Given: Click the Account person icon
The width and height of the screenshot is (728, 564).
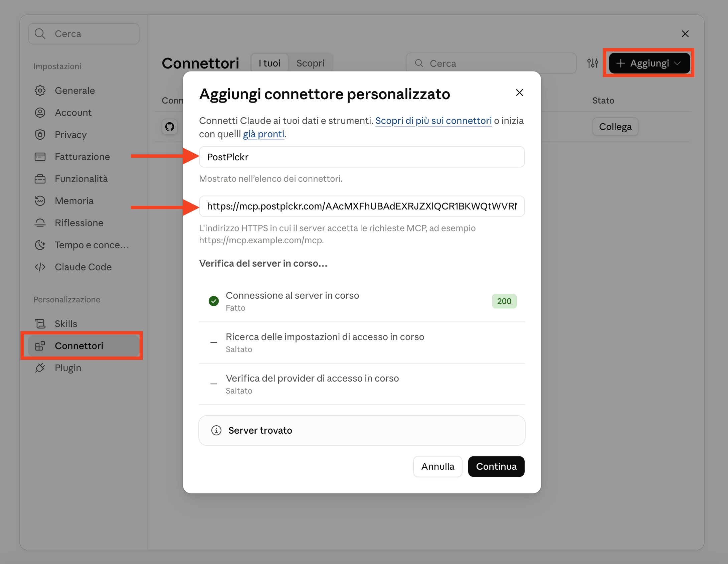Looking at the screenshot, I should click(40, 113).
